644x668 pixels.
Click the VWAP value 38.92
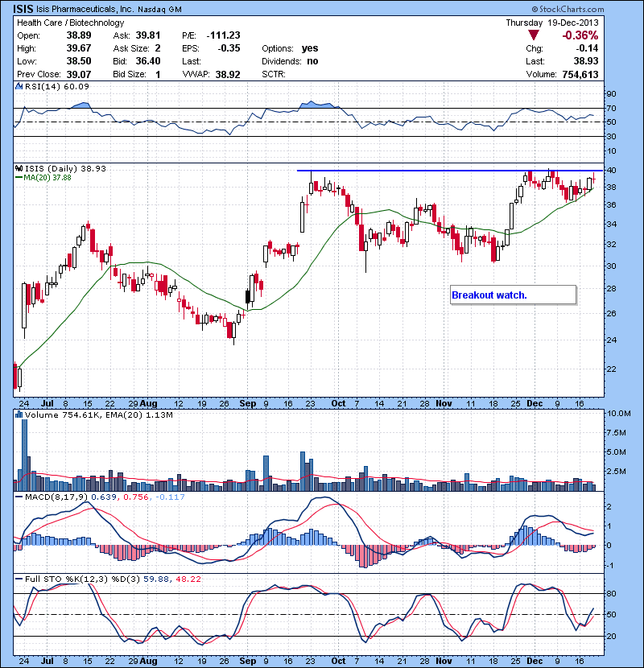[x=228, y=74]
